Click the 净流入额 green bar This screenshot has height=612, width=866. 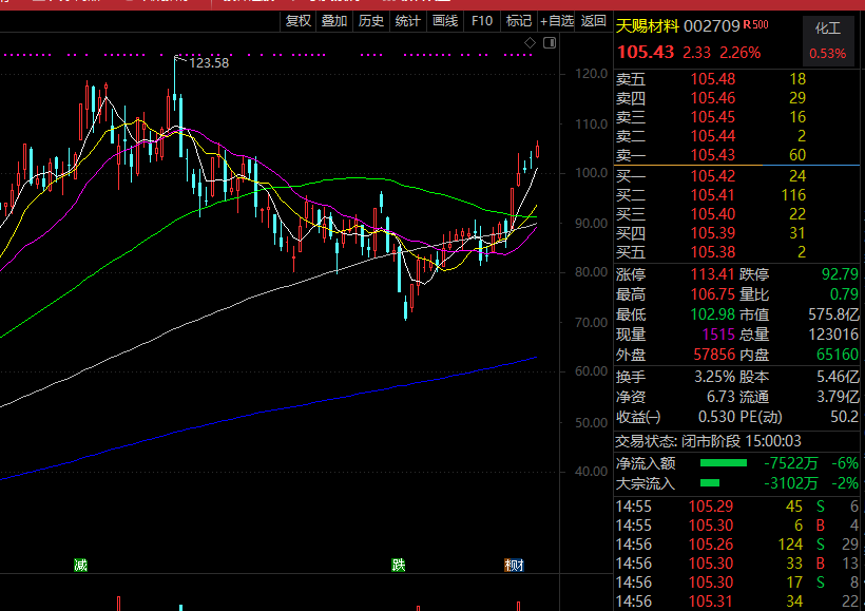click(724, 463)
